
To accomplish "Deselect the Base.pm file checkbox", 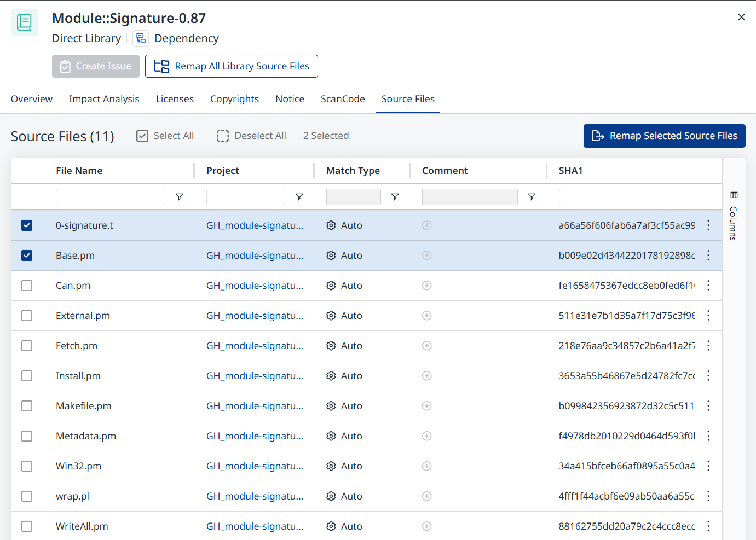I will click(27, 256).
